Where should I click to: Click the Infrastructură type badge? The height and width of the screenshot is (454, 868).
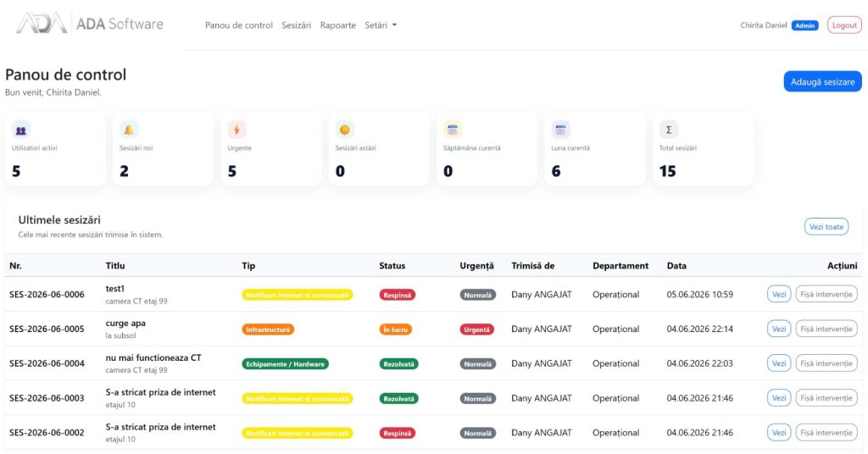268,329
